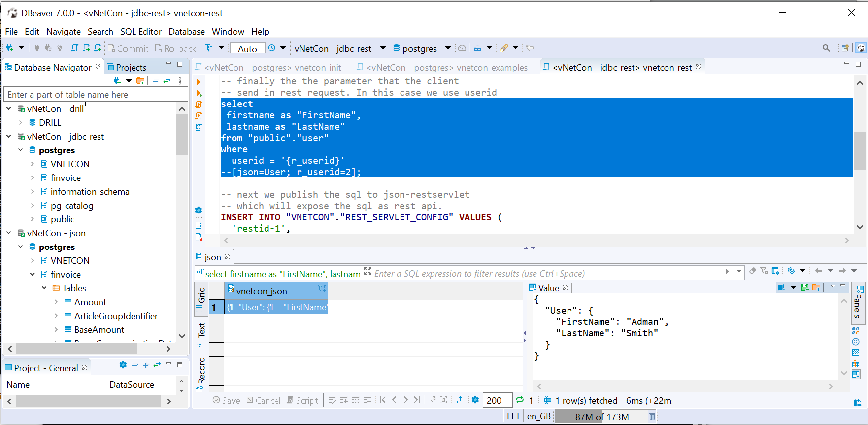
Task: Select the Amount table in tree
Action: tap(90, 302)
